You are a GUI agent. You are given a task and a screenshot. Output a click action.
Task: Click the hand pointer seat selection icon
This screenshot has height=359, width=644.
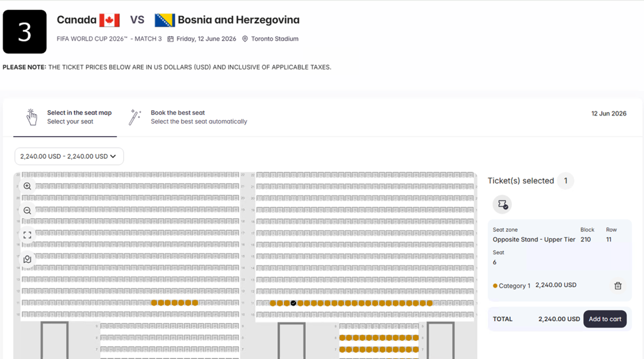tap(31, 117)
